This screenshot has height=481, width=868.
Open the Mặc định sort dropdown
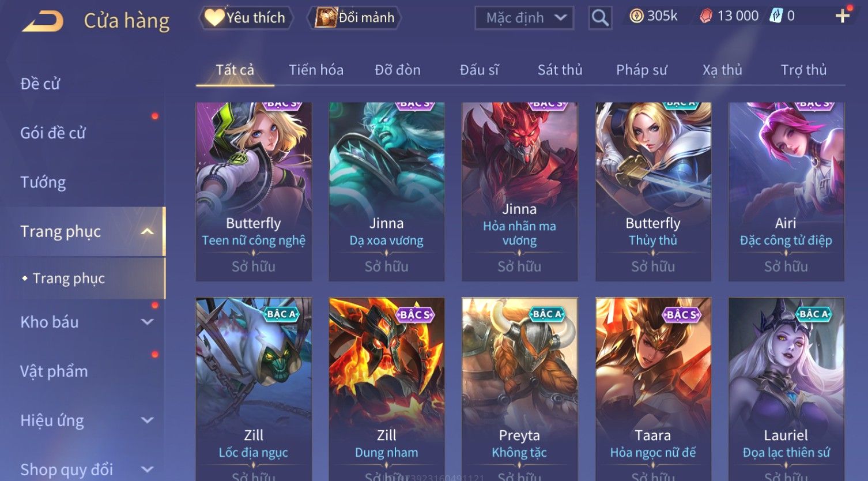point(524,18)
